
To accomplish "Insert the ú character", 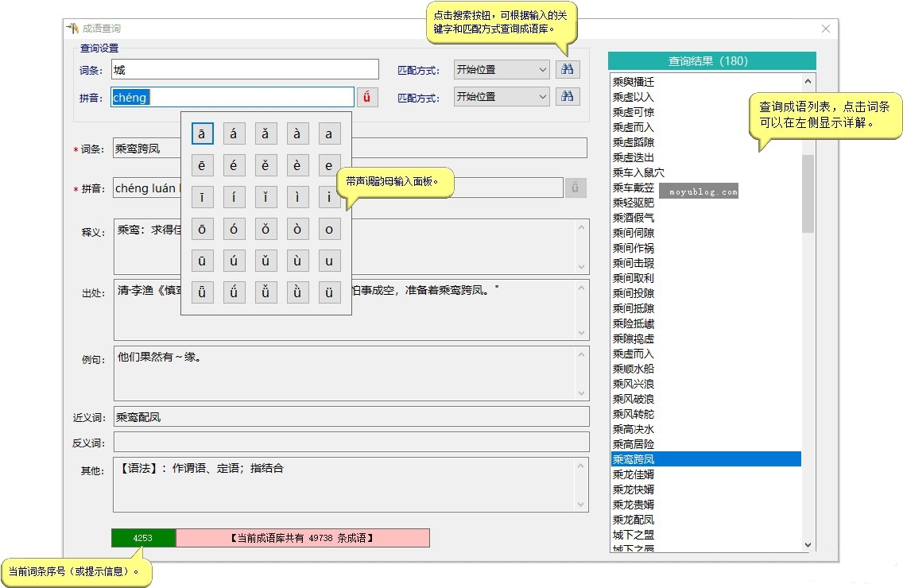I will [234, 261].
